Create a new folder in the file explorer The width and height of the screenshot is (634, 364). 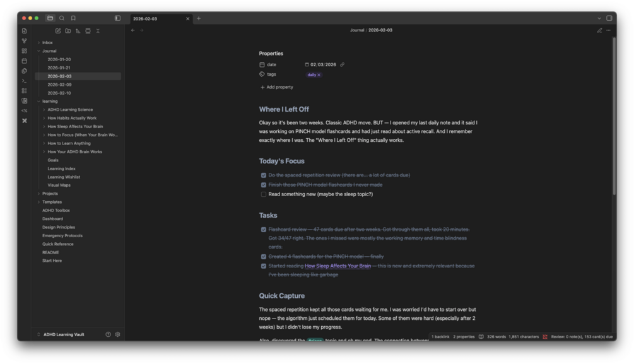(x=68, y=31)
